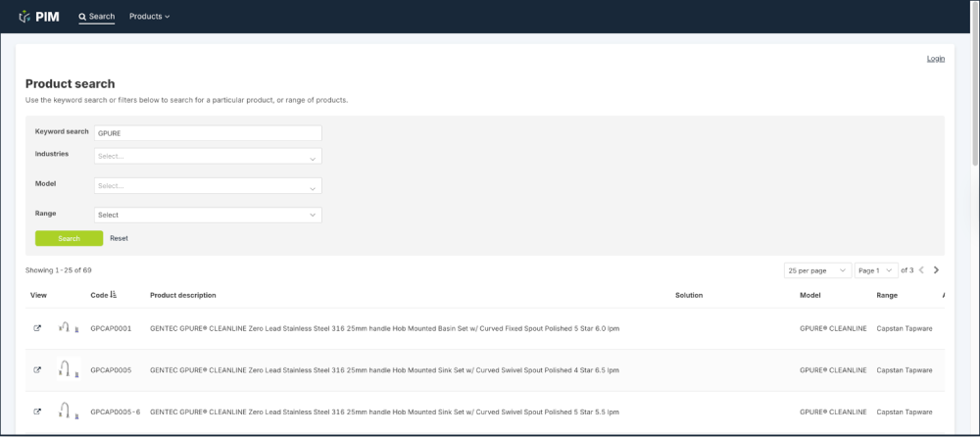Click the PIM logo icon

click(24, 17)
